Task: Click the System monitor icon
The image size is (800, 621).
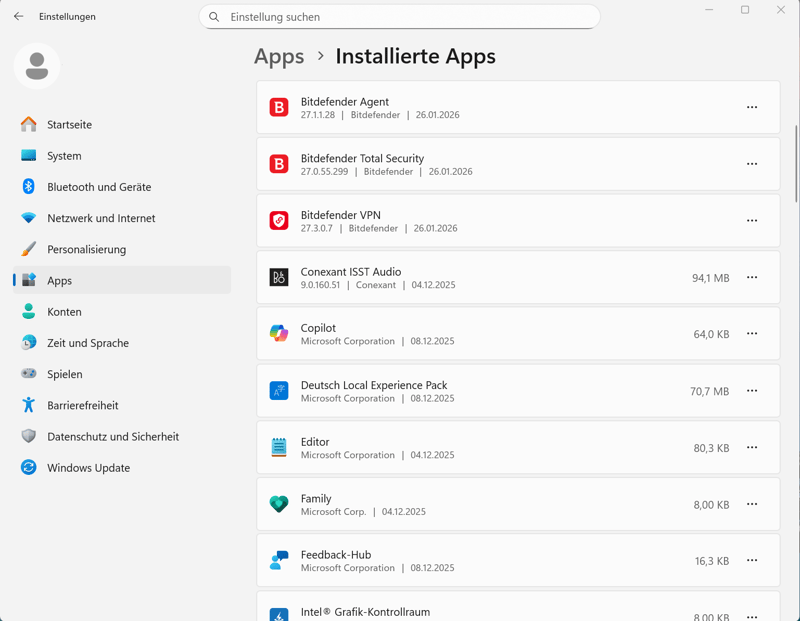Action: (x=29, y=156)
